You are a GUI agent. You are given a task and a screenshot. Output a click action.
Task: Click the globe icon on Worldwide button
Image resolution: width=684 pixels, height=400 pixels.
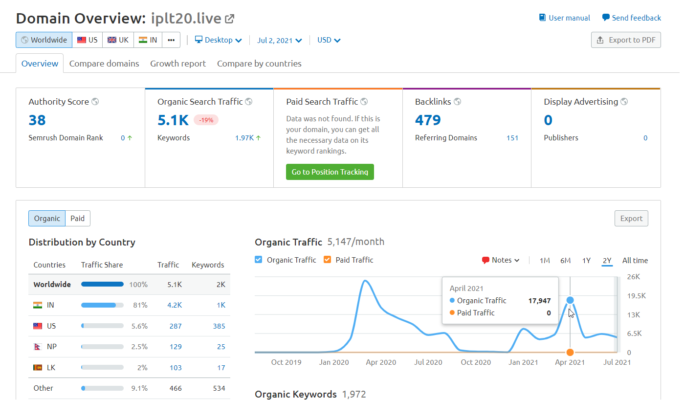[x=24, y=40]
